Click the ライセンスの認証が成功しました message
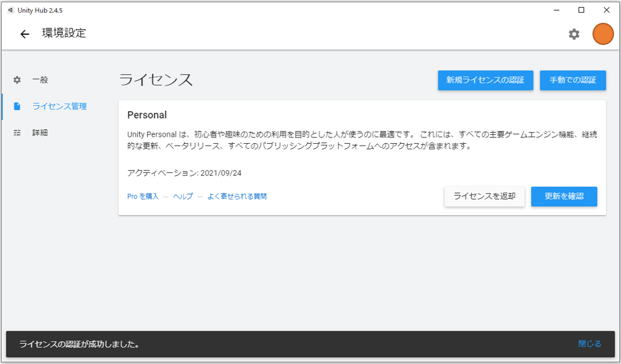 click(79, 344)
